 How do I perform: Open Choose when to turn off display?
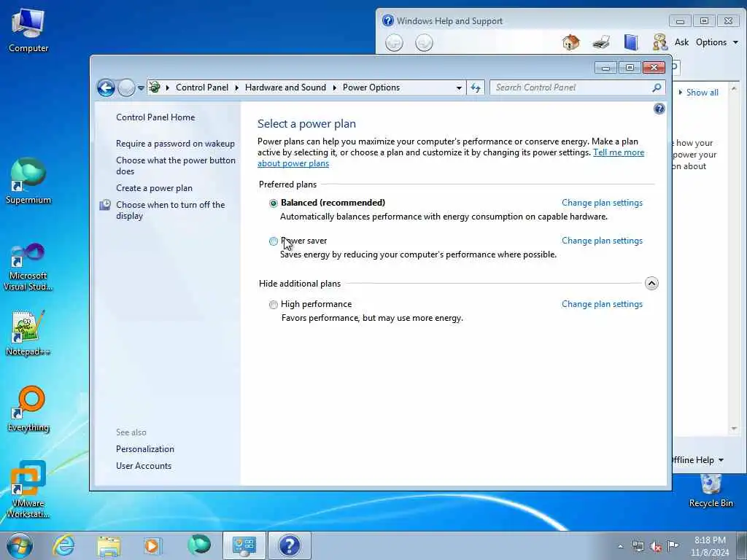point(171,210)
